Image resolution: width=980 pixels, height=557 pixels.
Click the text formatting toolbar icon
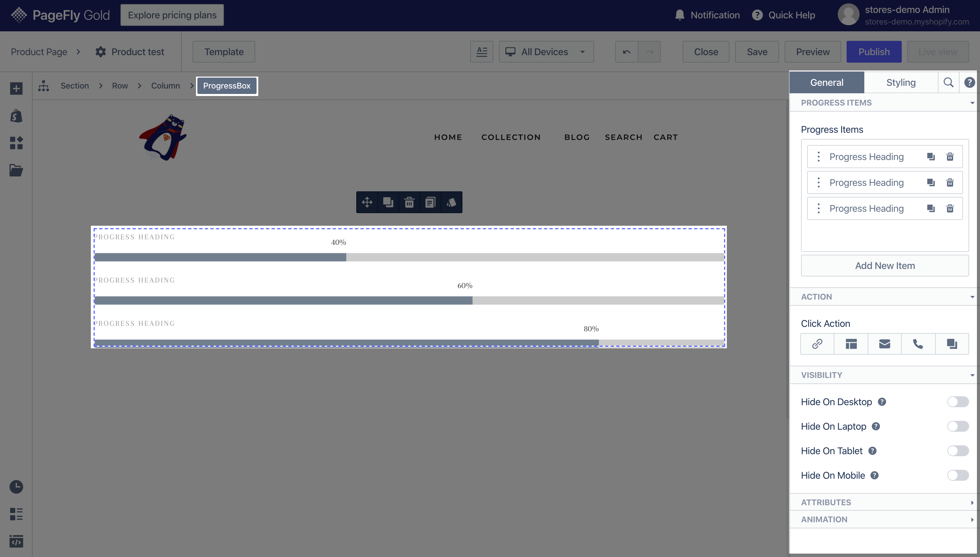481,52
